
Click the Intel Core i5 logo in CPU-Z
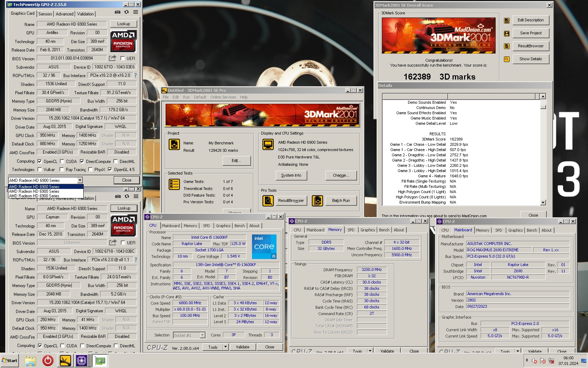[264, 247]
